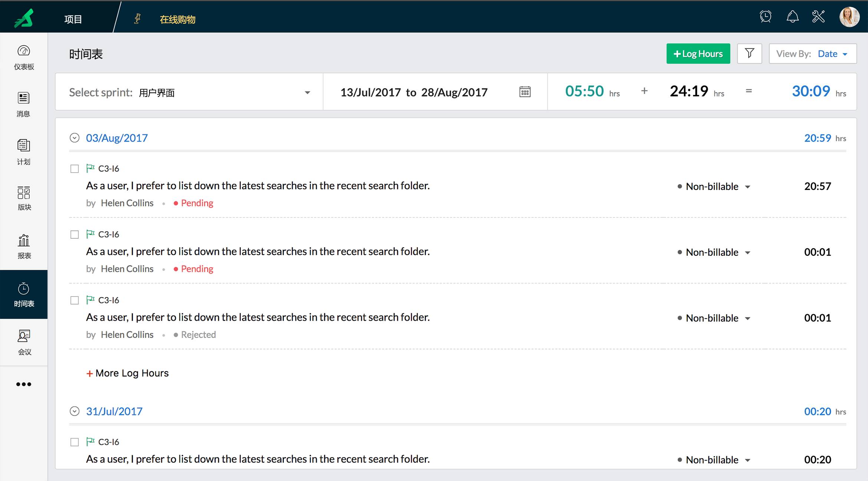868x481 pixels.
Task: Collapse the 03/Aug/2017 date group
Action: click(75, 138)
